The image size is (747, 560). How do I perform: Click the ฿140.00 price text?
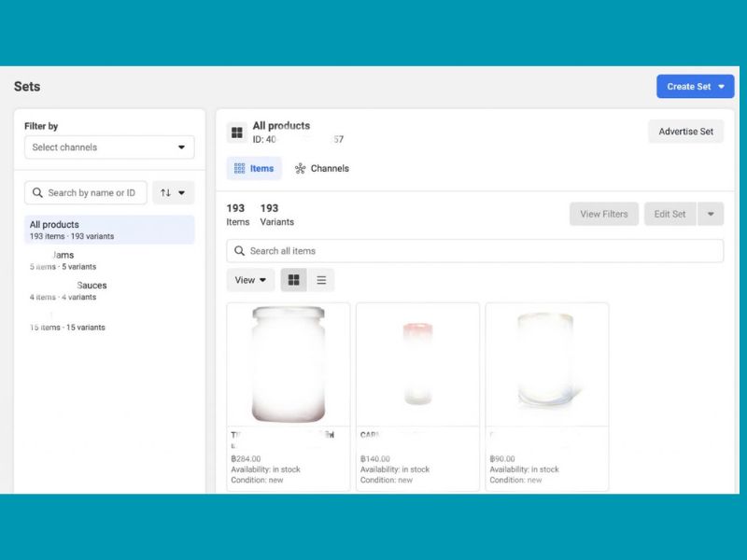(375, 458)
